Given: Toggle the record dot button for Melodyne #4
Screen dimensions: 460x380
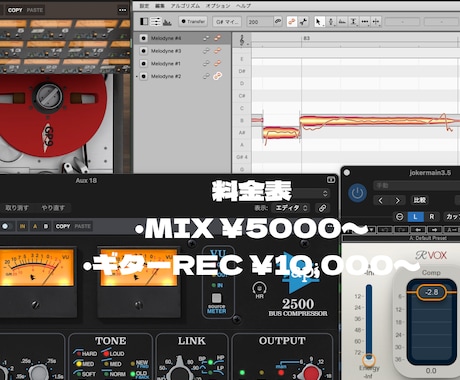Looking at the screenshot, I should tap(144, 38).
